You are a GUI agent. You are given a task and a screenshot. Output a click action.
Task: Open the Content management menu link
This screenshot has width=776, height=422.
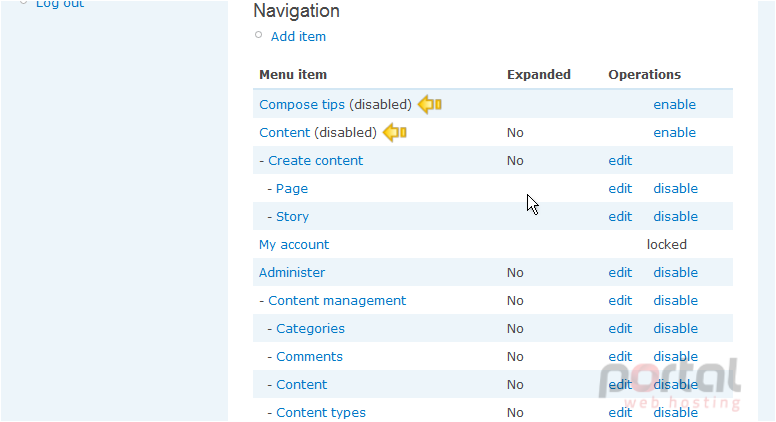pos(337,301)
